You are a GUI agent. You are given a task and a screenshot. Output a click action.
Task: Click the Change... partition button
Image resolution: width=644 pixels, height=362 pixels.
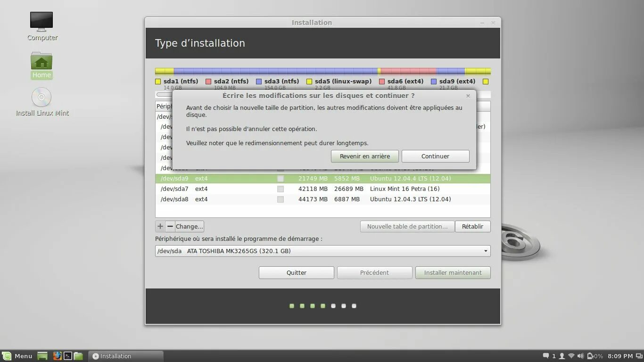190,226
